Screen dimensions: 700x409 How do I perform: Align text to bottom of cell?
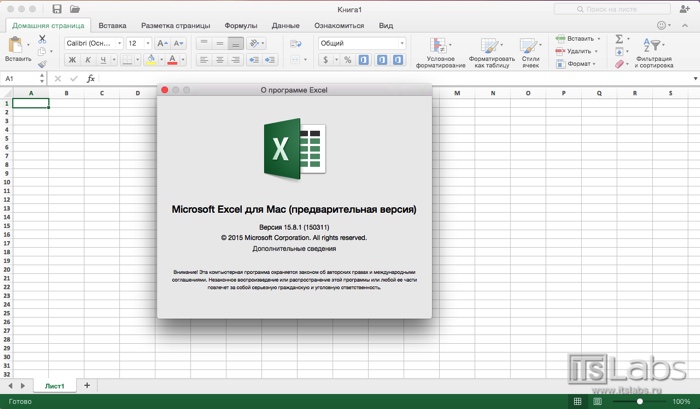coord(236,43)
